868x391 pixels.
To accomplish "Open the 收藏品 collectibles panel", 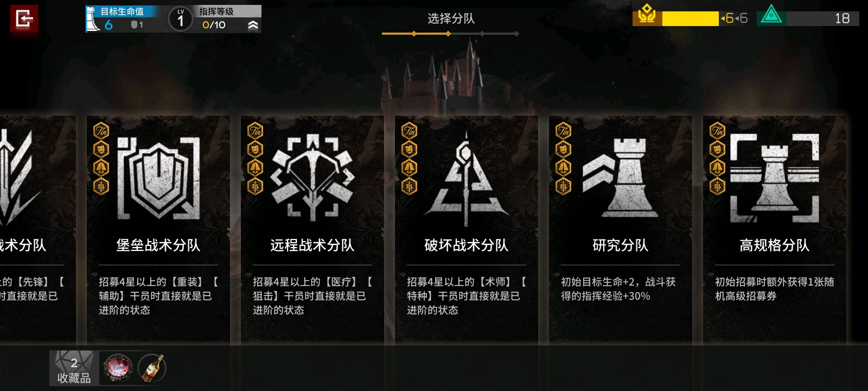I will (x=74, y=368).
